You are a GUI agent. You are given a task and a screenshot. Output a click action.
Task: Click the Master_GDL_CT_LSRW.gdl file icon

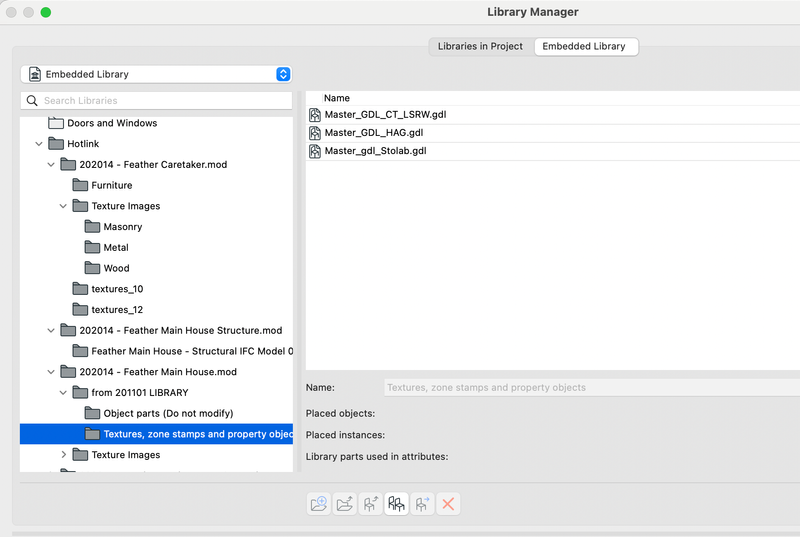(x=315, y=115)
